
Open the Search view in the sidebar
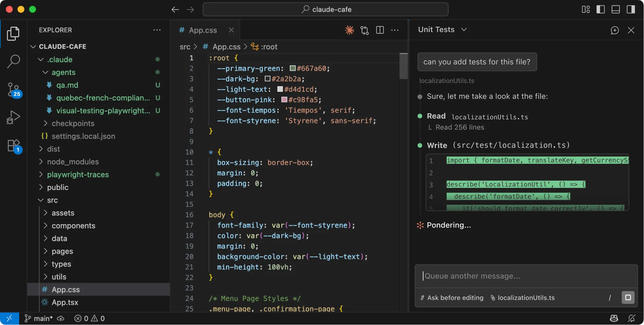click(13, 61)
